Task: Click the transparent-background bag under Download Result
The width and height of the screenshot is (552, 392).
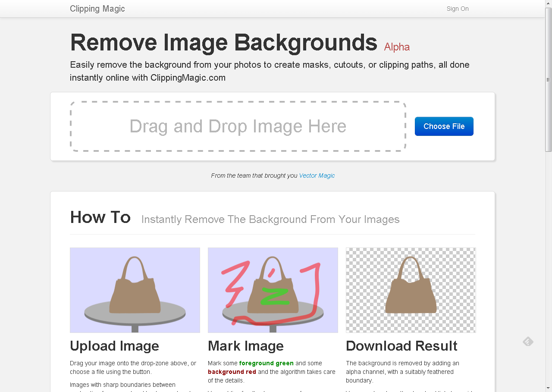Action: [410, 290]
